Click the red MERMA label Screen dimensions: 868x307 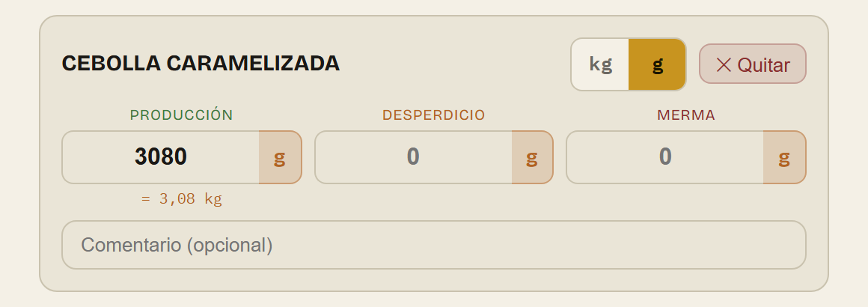tap(686, 115)
